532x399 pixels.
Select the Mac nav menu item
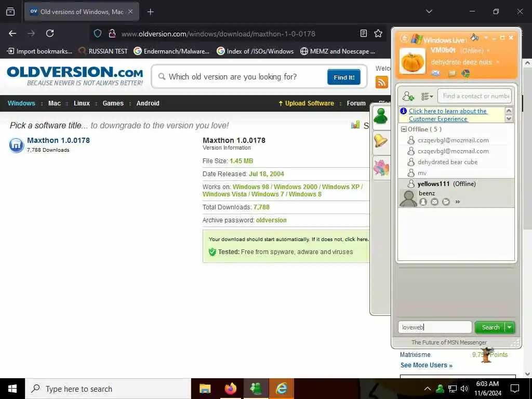point(54,103)
